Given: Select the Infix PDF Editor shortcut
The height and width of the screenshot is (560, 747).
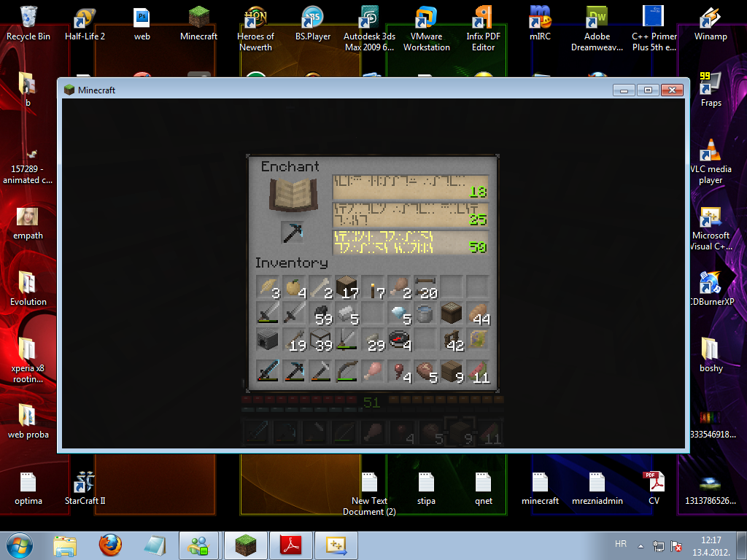Looking at the screenshot, I should 483,28.
